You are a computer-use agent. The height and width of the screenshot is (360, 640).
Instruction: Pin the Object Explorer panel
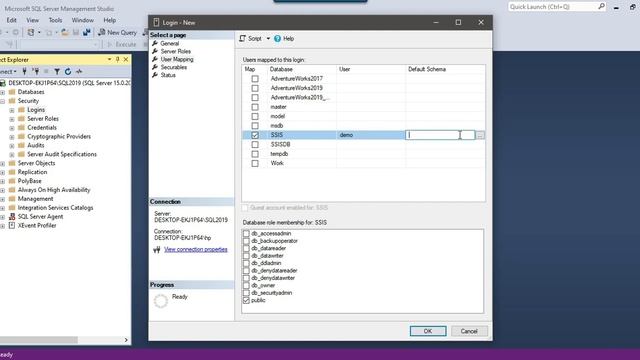tap(118, 60)
